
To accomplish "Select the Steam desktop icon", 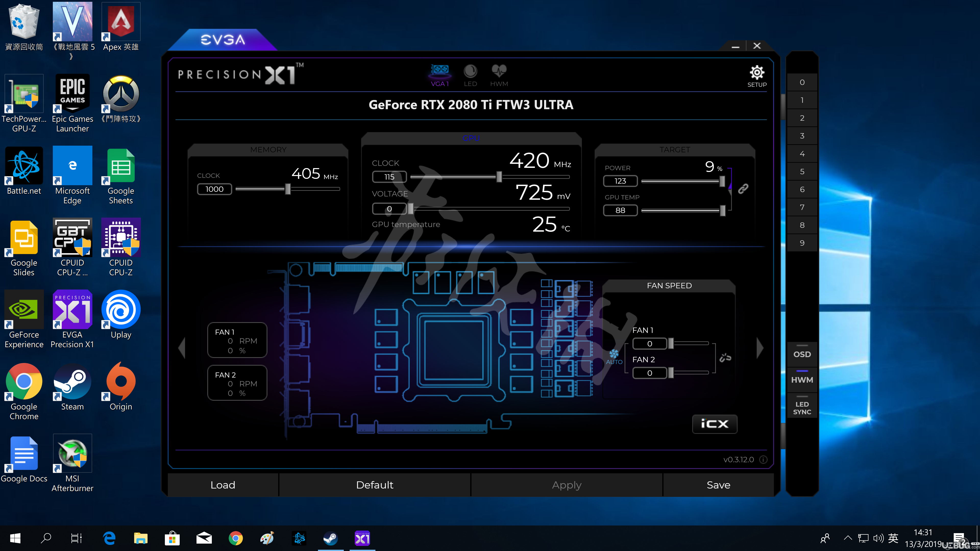I will click(x=72, y=387).
